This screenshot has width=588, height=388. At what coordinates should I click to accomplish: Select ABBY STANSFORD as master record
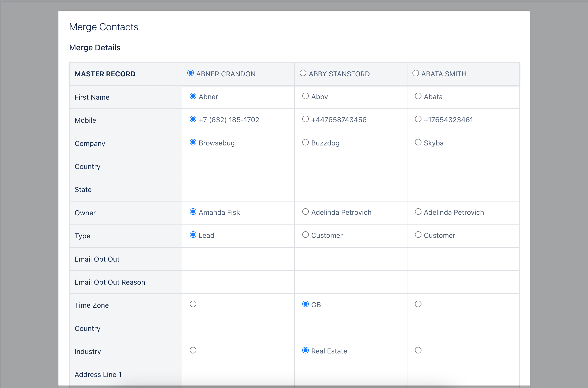(303, 73)
